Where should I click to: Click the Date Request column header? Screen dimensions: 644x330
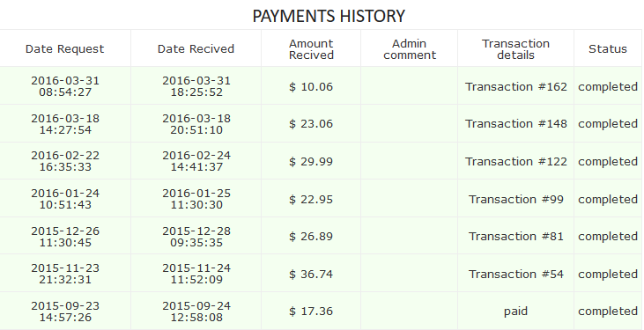[x=65, y=49]
